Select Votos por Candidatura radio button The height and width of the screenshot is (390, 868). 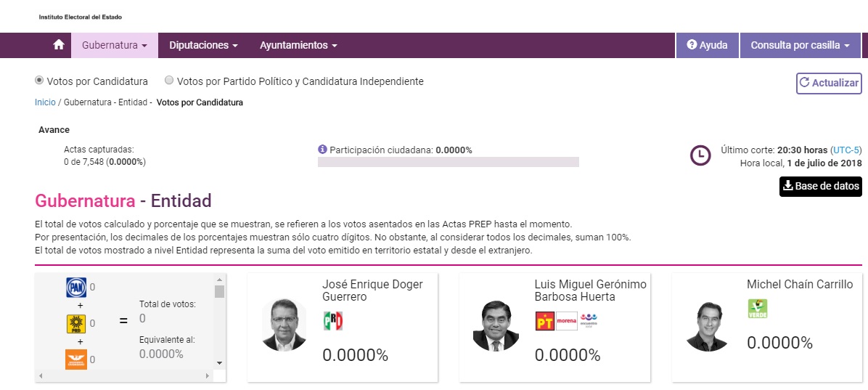click(x=39, y=81)
